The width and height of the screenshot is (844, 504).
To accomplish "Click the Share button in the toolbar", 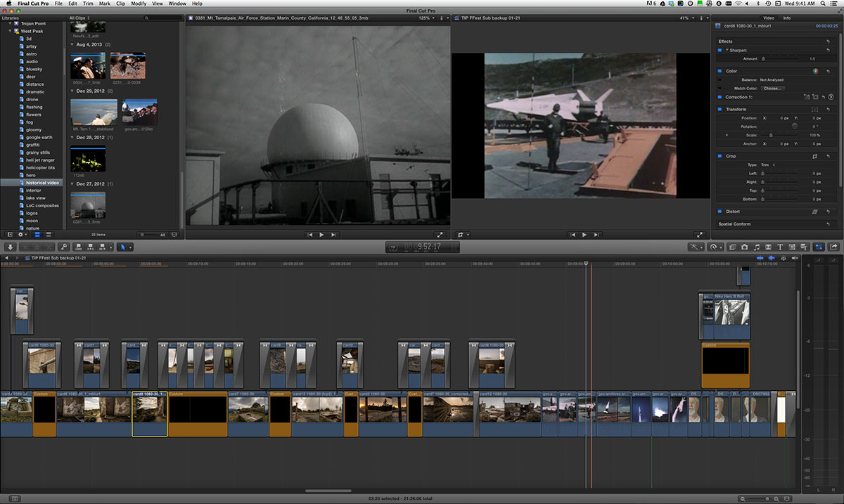I will [834, 247].
